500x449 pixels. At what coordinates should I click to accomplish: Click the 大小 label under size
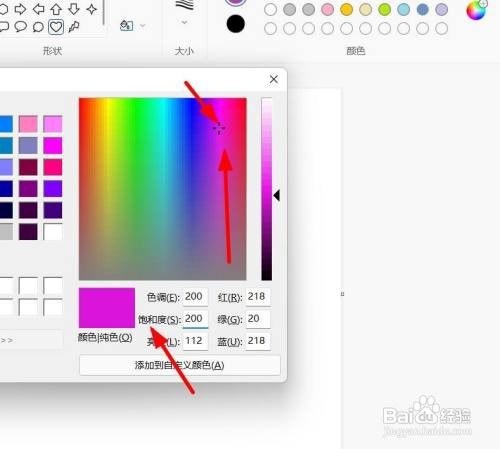click(184, 51)
